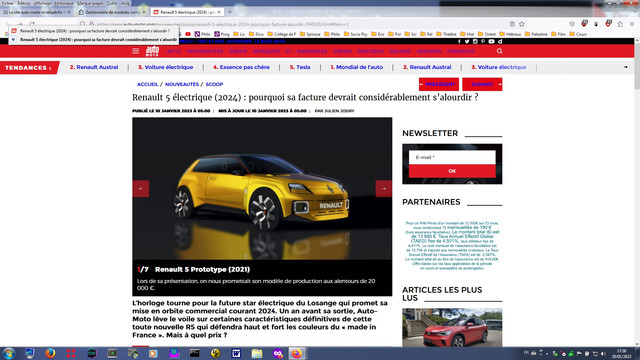The height and width of the screenshot is (360, 640).
Task: Toggle reader view icon in address bar
Action: click(x=512, y=24)
